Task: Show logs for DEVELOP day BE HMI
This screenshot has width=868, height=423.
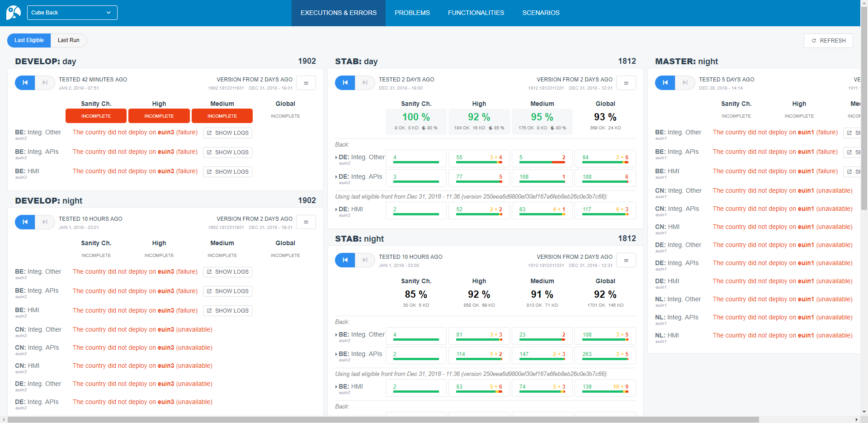Action: [x=227, y=172]
